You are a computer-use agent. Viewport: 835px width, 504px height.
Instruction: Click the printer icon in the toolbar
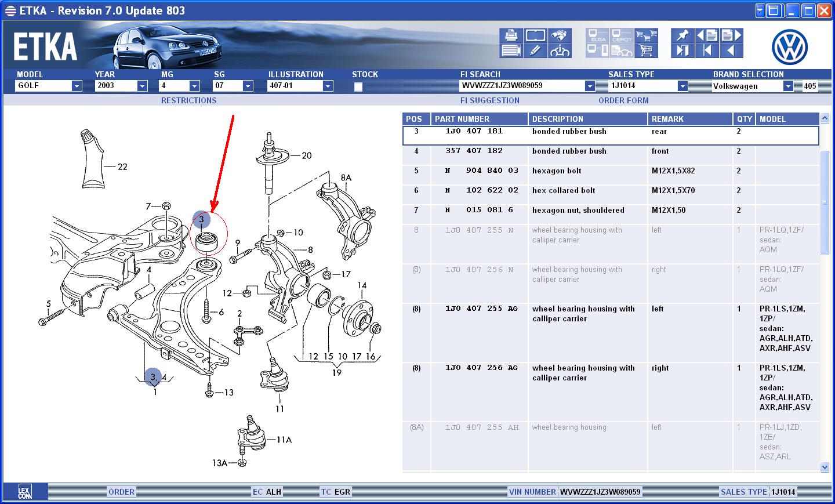point(511,36)
